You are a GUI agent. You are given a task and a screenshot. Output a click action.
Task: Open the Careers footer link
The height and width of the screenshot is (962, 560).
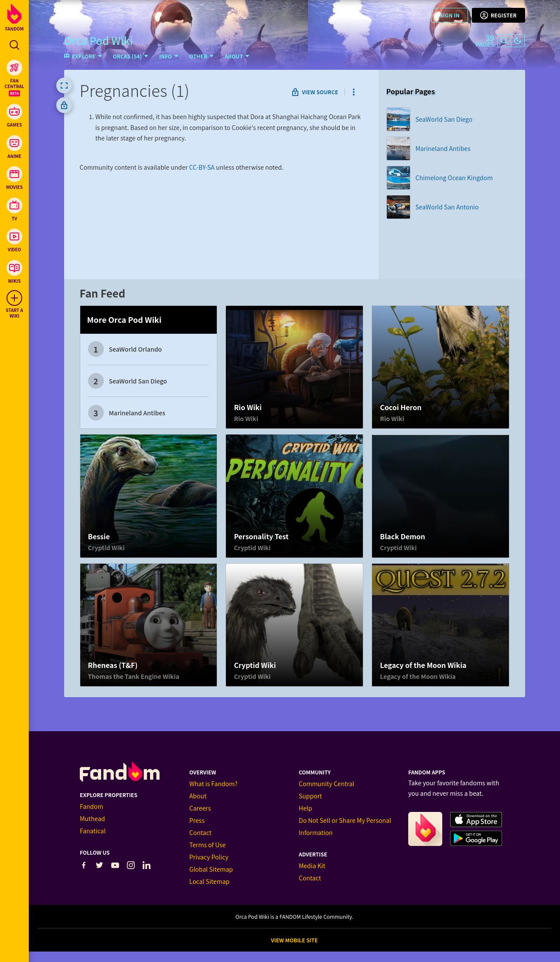[200, 808]
